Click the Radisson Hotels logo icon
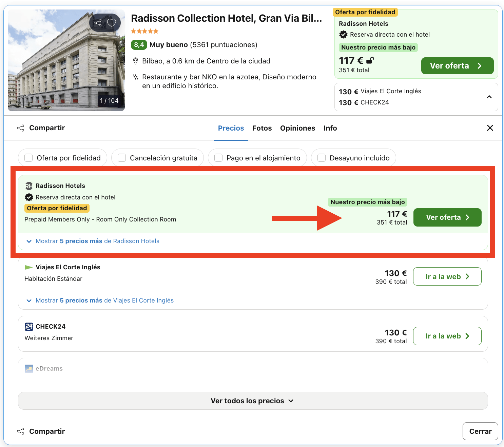The height and width of the screenshot is (447, 504). [29, 186]
